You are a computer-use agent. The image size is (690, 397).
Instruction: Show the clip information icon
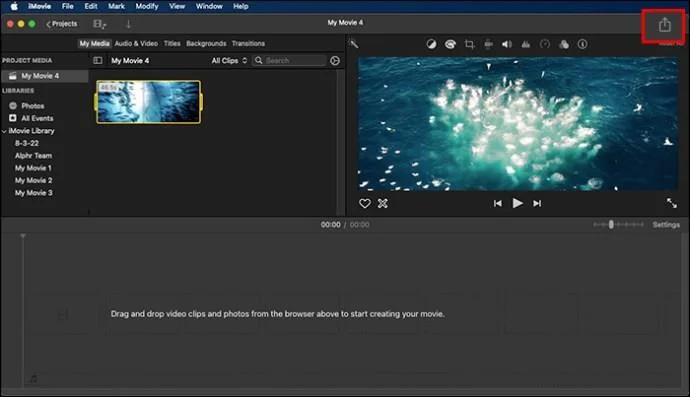(x=583, y=44)
